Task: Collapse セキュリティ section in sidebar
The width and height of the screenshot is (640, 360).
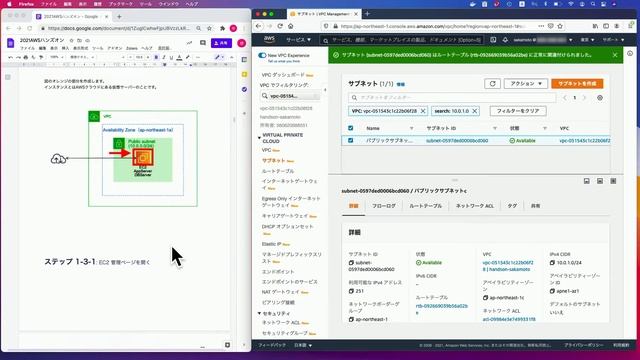Action: tap(259, 313)
